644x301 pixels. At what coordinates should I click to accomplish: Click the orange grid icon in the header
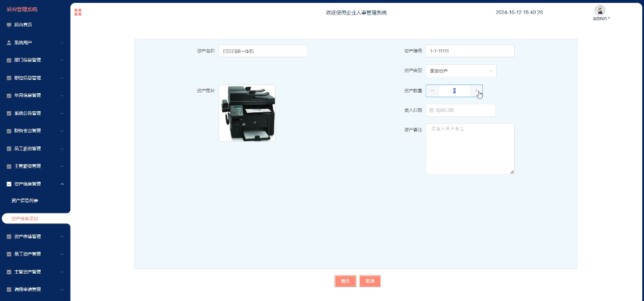[78, 12]
